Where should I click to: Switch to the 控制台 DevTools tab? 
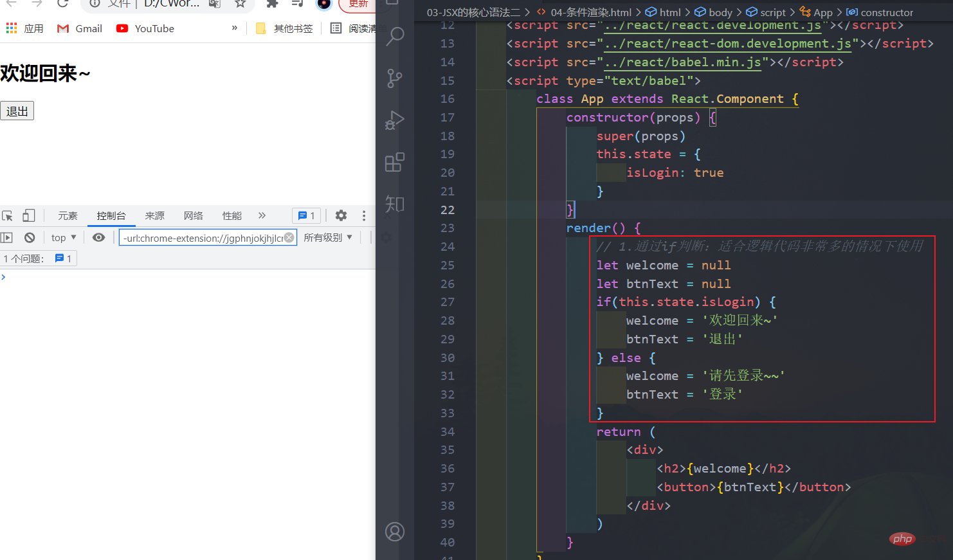(111, 215)
